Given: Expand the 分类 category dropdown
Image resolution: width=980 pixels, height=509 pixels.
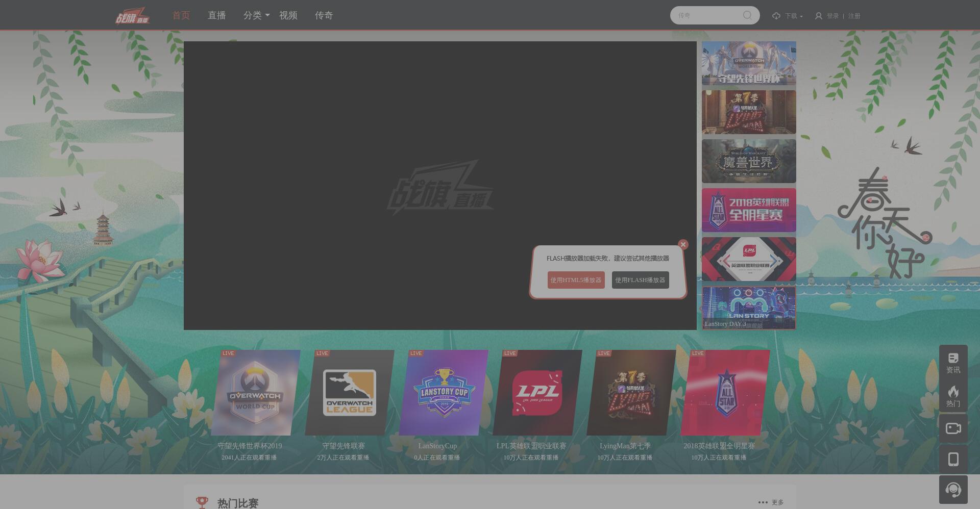Looking at the screenshot, I should coord(256,15).
